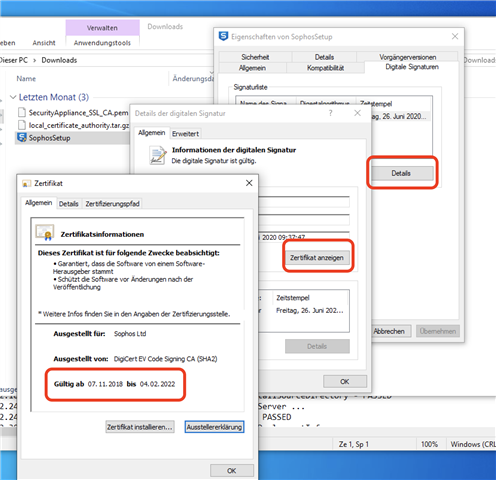496x480 pixels.
Task: Click the help question mark in signature details
Action: [x=330, y=113]
